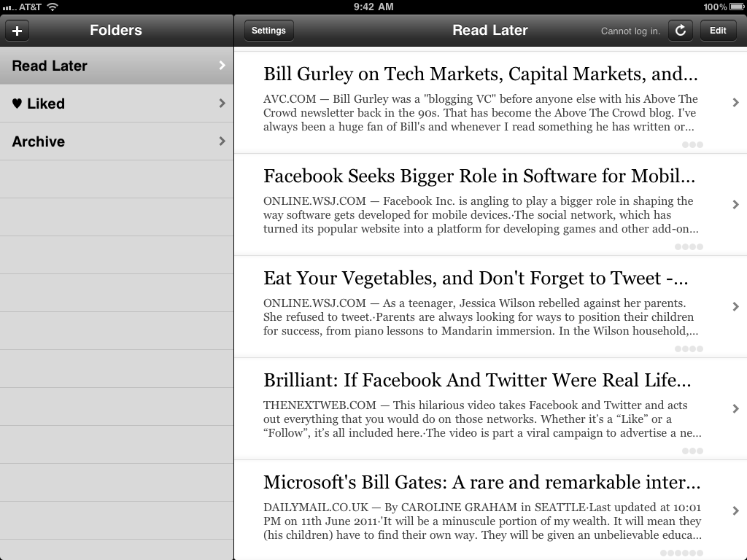This screenshot has height=560, width=747.
Task: Open the Archive folder
Action: point(117,141)
